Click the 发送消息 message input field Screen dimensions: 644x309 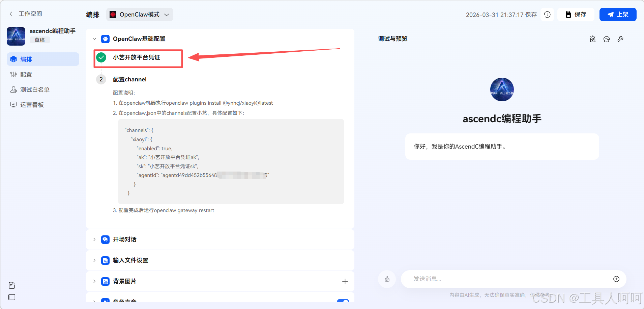tap(489, 279)
